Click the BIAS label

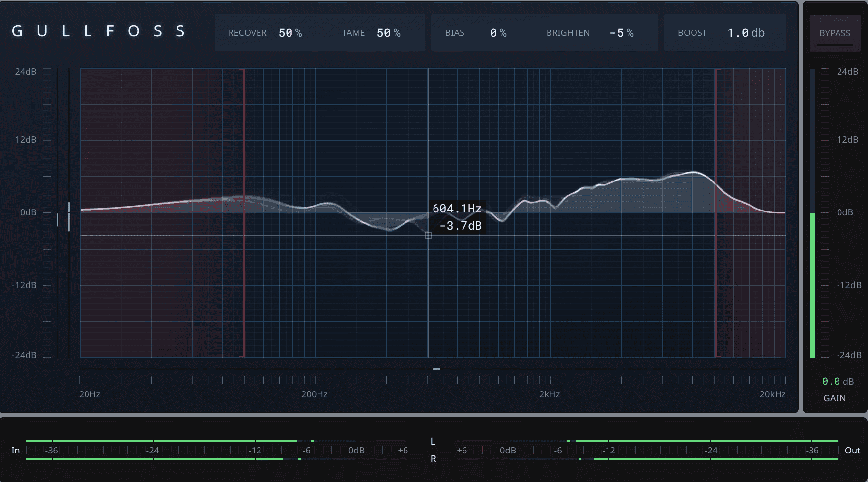455,33
